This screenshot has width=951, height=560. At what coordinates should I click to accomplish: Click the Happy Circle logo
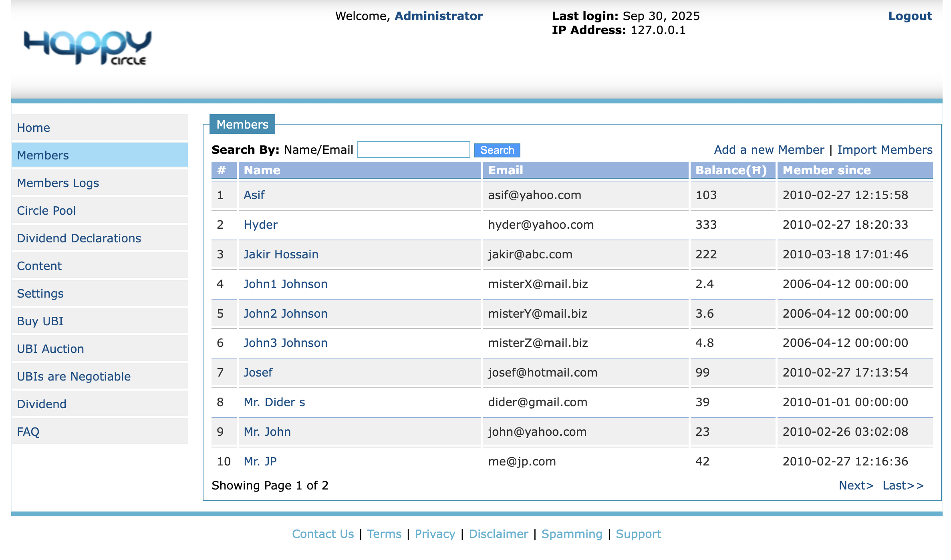[87, 48]
